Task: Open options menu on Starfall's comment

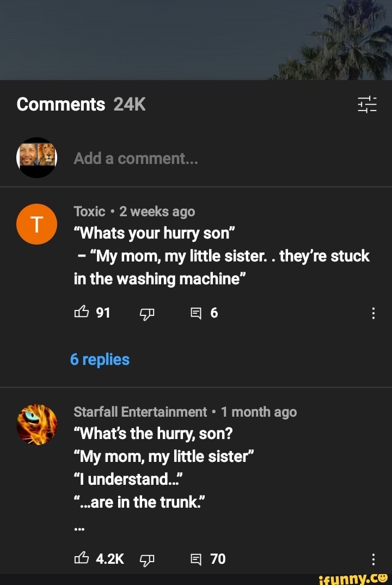Action: (373, 559)
